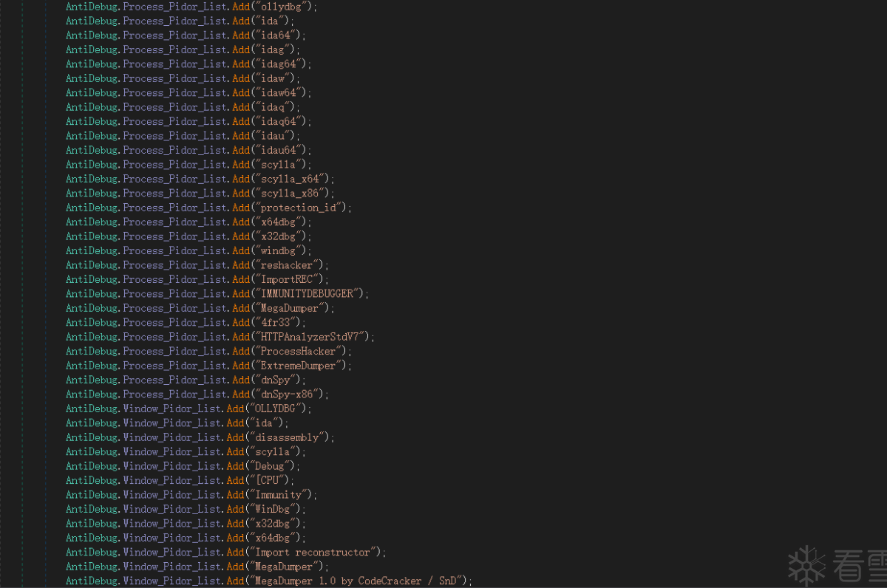Click the "idag64" code line

(189, 64)
